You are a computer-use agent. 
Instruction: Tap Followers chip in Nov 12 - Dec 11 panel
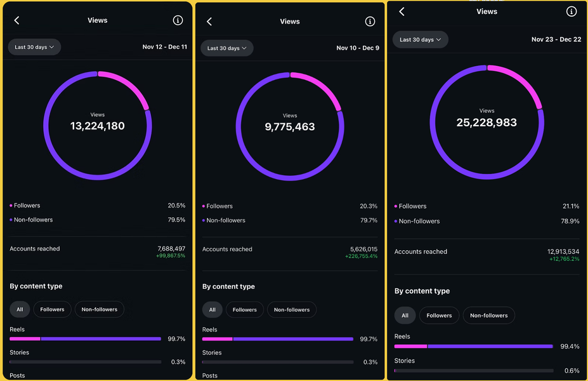[52, 309]
